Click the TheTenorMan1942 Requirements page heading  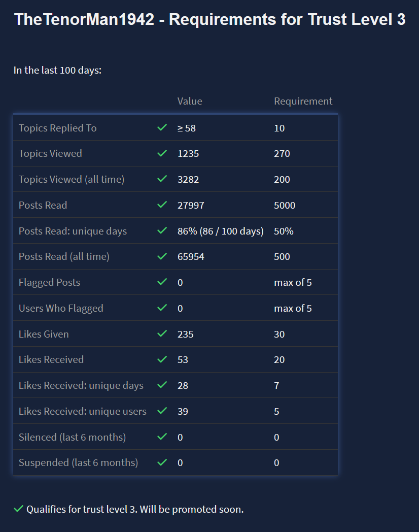tap(209, 20)
